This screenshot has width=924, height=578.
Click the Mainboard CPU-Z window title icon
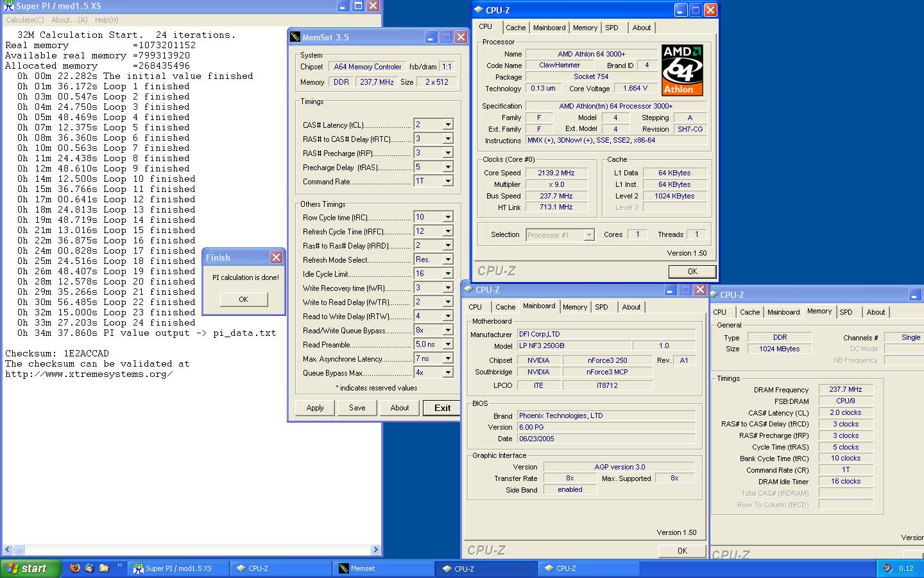tap(468, 290)
